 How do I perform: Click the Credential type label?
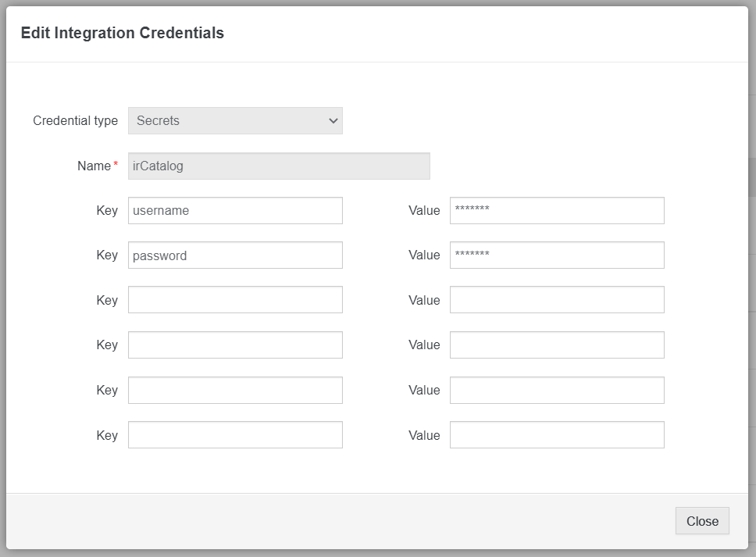(75, 121)
